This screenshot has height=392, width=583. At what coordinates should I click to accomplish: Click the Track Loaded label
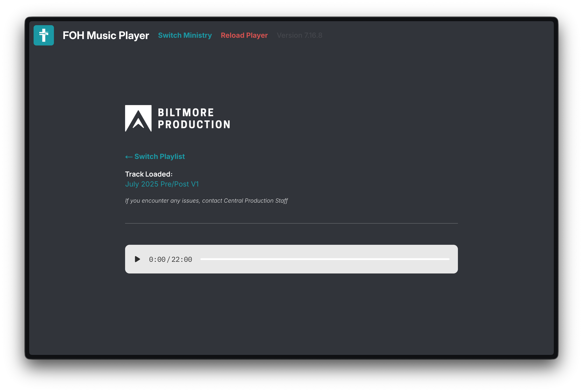[149, 174]
